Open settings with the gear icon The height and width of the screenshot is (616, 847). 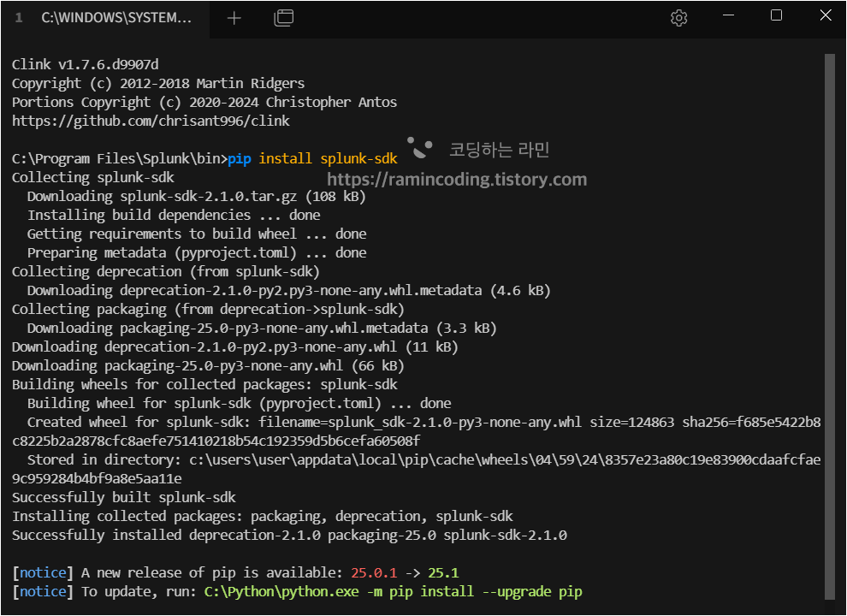pyautogui.click(x=678, y=18)
